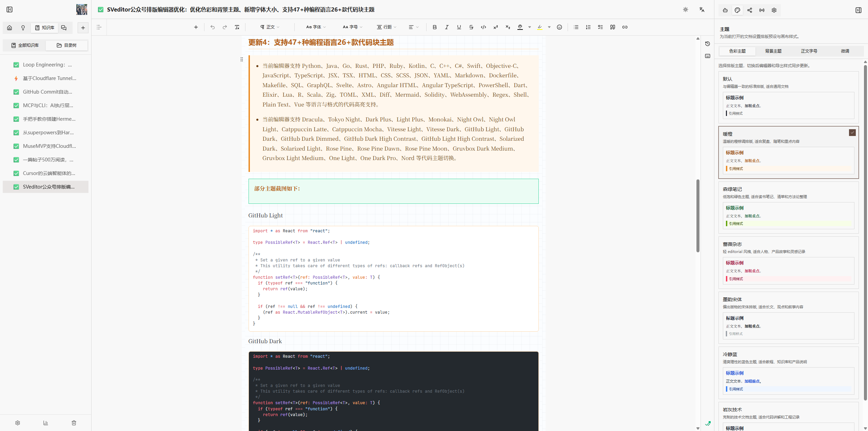Toggle checkbox of MCP与CLI document
The image size is (868, 431).
coord(16,105)
